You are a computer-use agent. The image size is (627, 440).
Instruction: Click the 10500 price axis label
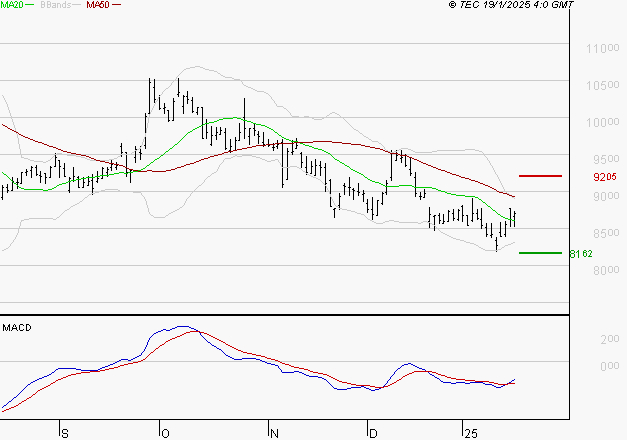point(603,85)
